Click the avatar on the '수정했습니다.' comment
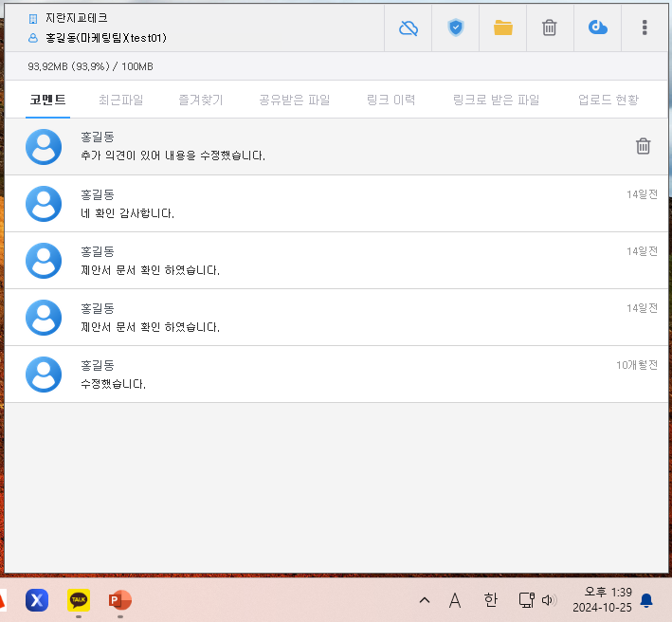The image size is (672, 622). point(44,375)
